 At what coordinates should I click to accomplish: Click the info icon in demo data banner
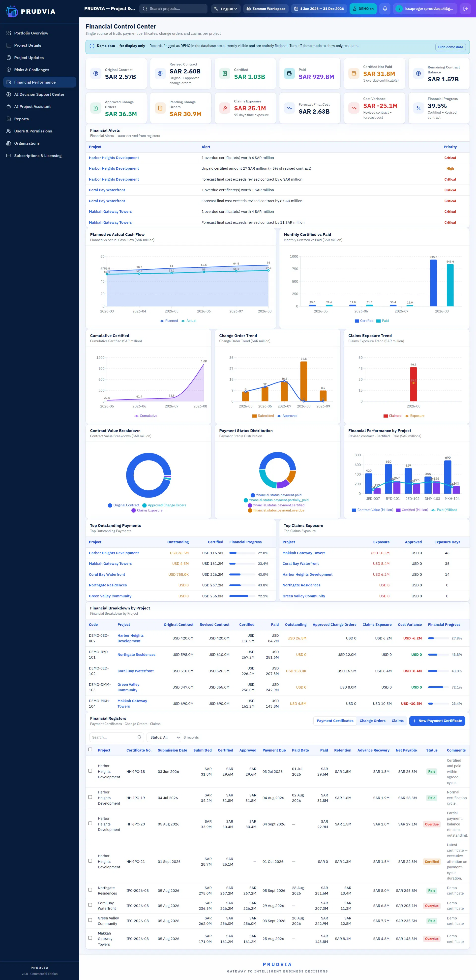(92, 46)
